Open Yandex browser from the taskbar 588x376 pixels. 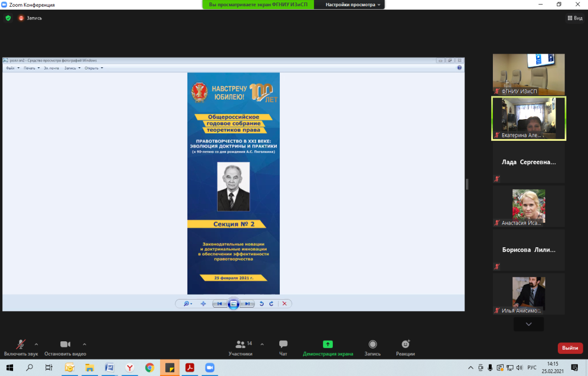coord(130,367)
